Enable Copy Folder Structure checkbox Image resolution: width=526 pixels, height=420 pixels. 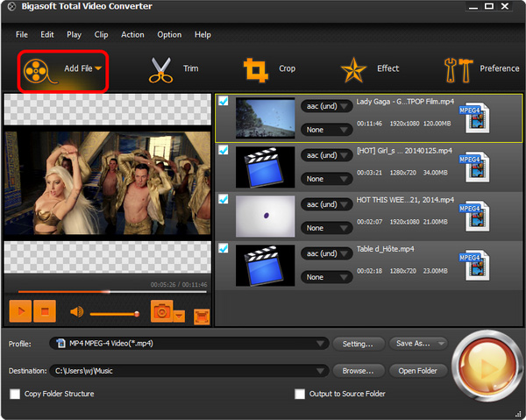tap(15, 394)
